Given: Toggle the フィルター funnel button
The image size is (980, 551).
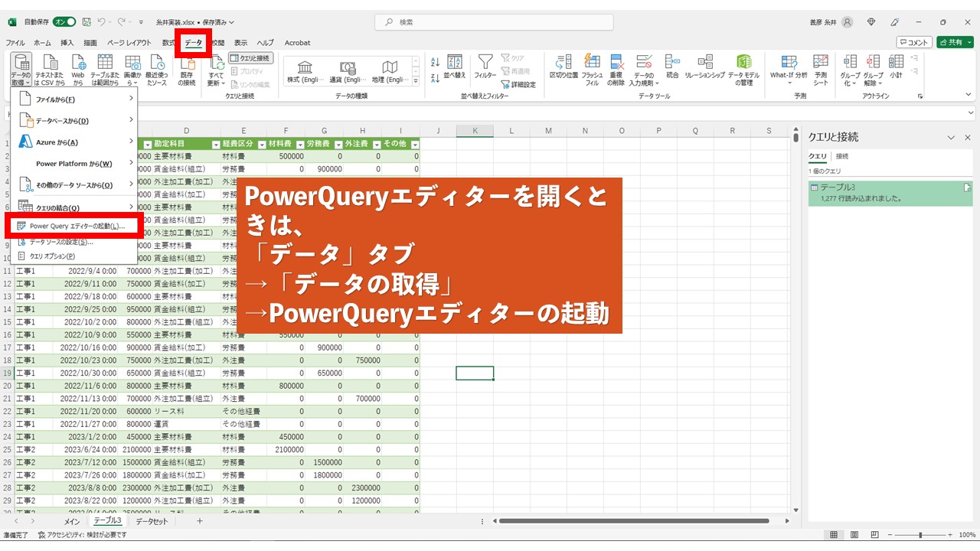Looking at the screenshot, I should [x=485, y=67].
